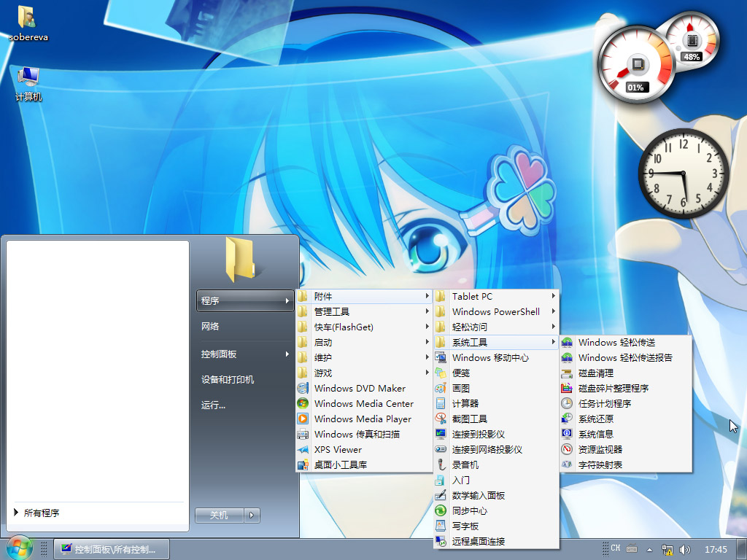Open 便笺 sticky notes icon

click(441, 373)
